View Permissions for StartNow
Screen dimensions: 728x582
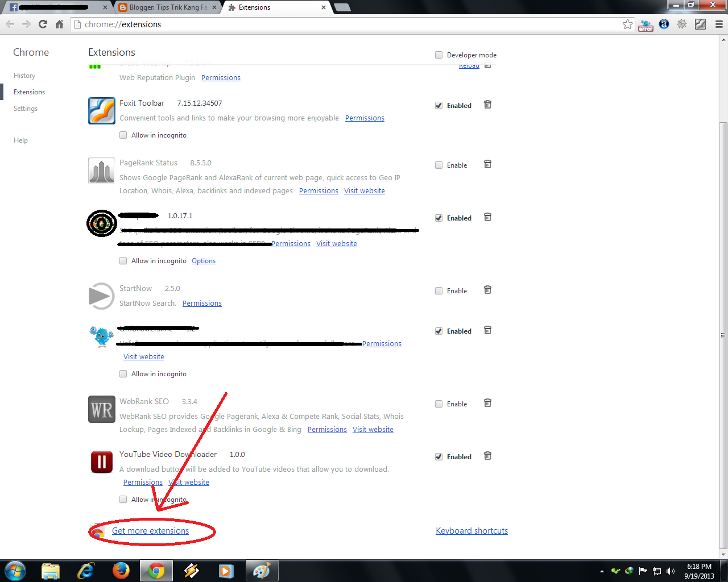coord(202,304)
